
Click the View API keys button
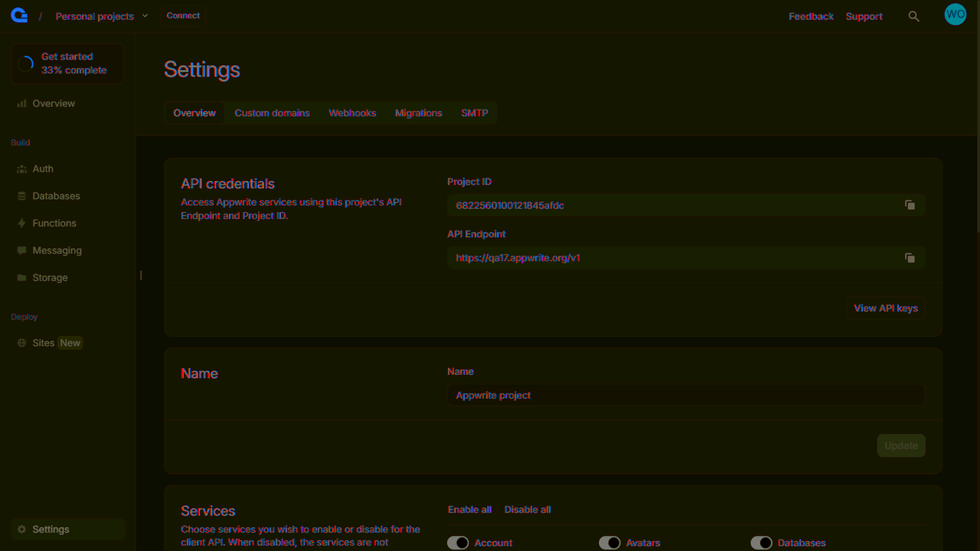(x=885, y=308)
